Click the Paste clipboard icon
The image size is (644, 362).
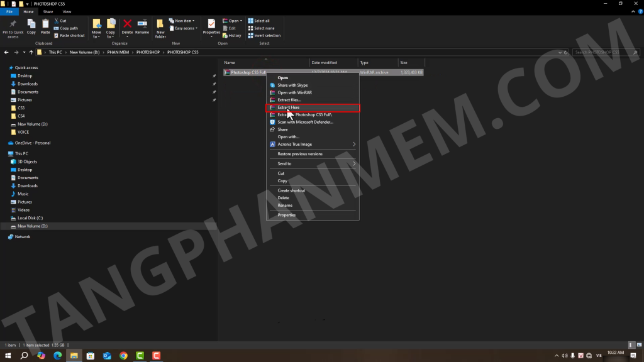45,26
